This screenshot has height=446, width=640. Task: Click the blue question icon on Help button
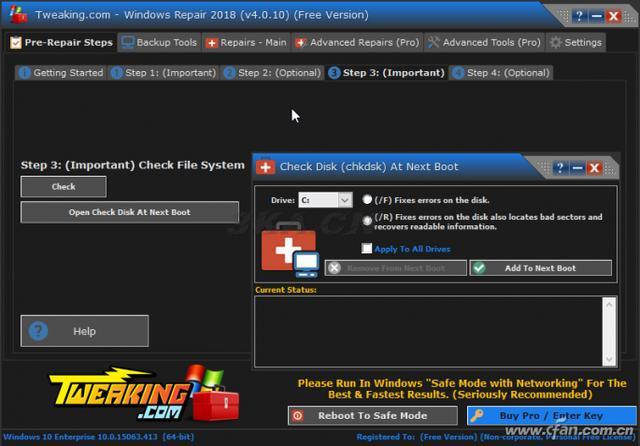[x=38, y=331]
